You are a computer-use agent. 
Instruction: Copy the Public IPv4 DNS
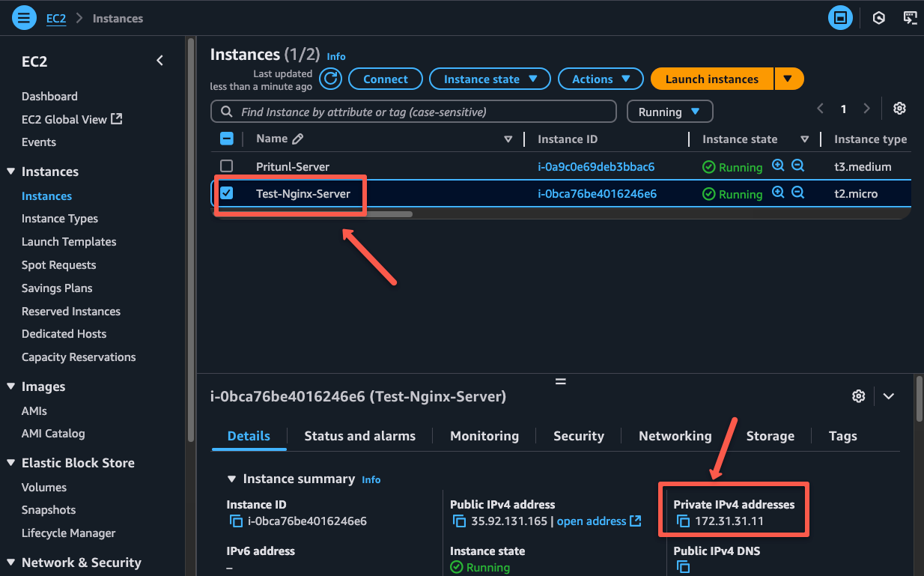tap(683, 568)
